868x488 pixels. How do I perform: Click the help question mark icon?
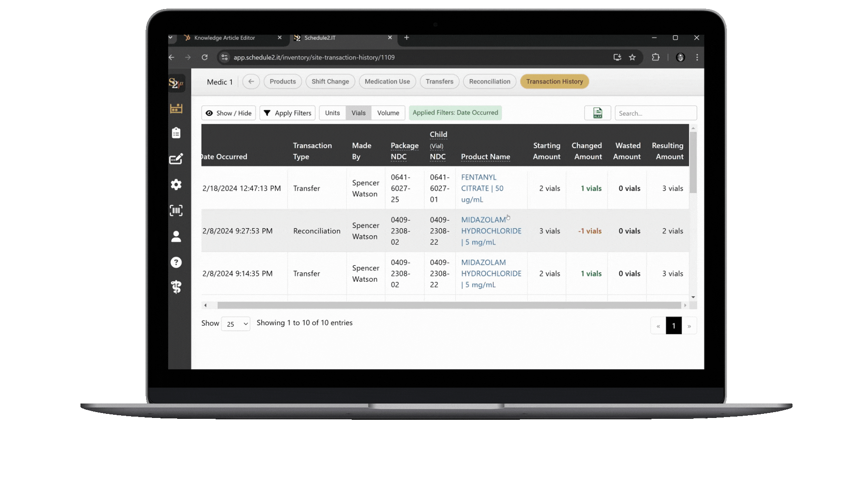click(176, 263)
